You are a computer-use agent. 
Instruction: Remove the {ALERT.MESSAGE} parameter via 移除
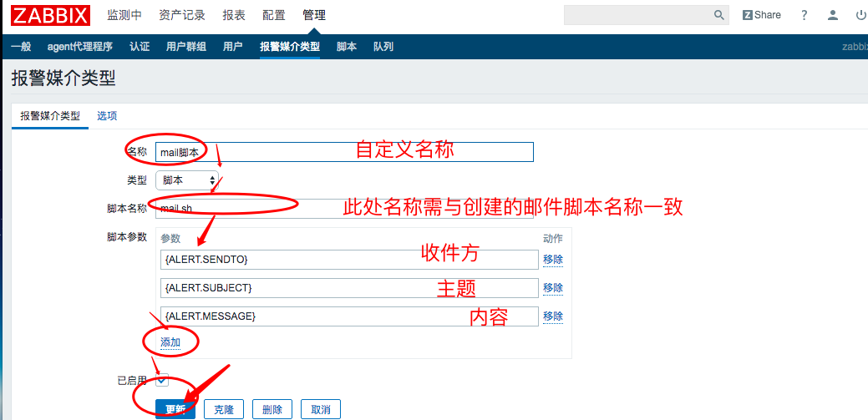click(x=553, y=316)
